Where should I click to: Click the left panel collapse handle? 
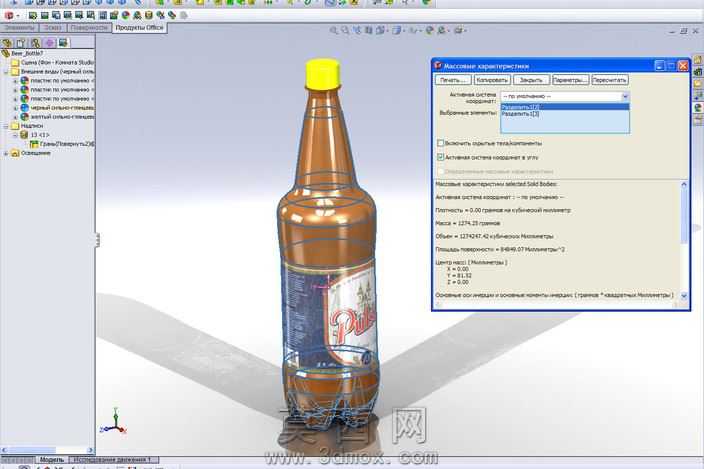[x=97, y=240]
